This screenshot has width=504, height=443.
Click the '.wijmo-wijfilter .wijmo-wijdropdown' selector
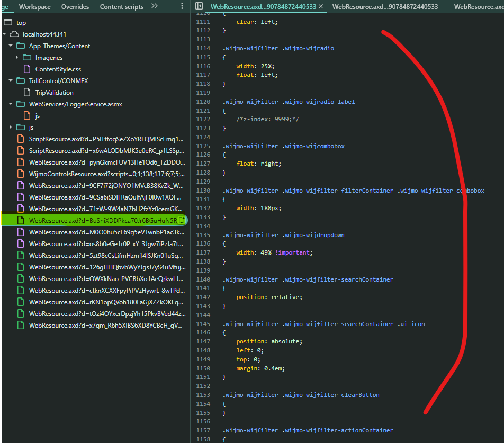[284, 235]
